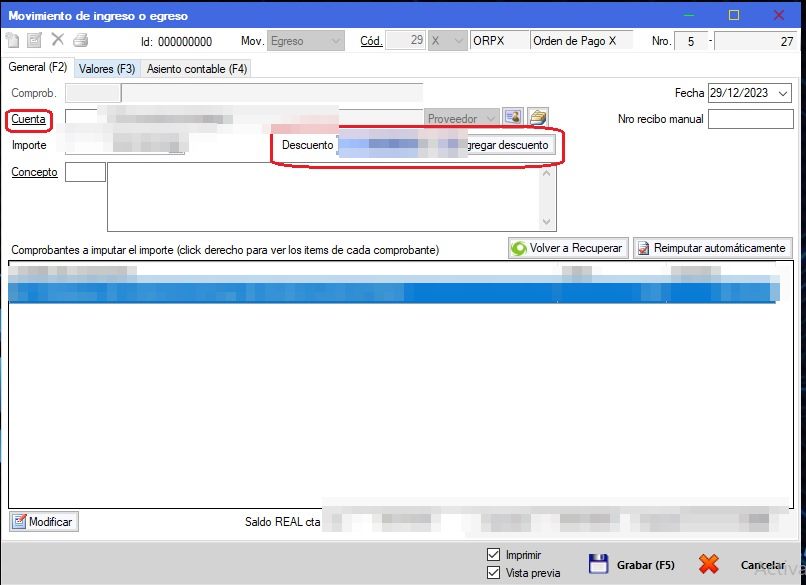806x585 pixels.
Task: Click the folder icon next to Proveedor
Action: click(537, 117)
